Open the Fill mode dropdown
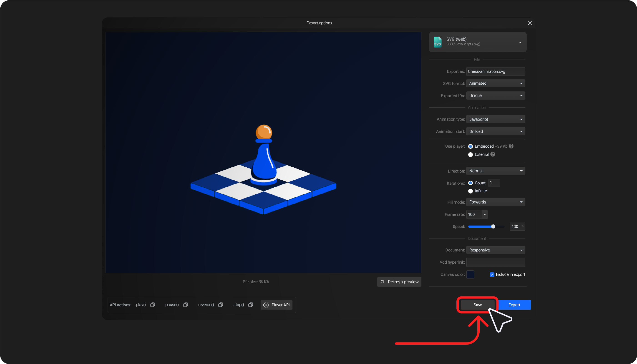 [496, 202]
